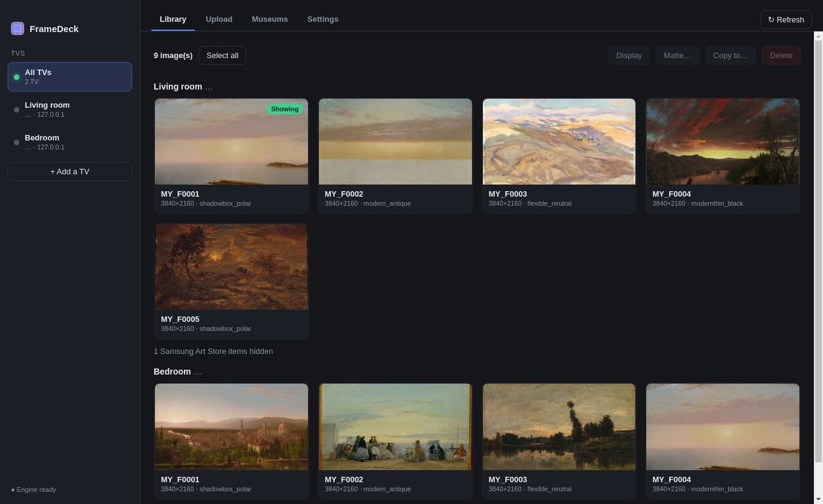Image resolution: width=823 pixels, height=504 pixels.
Task: Select the Bedroom TV in sidebar
Action: point(70,142)
